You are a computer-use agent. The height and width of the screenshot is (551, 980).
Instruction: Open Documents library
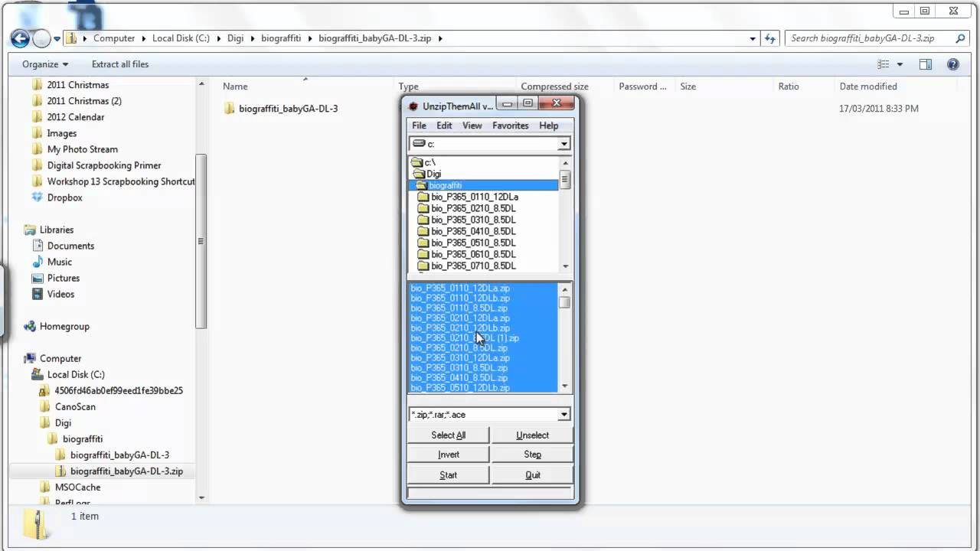[x=70, y=246]
